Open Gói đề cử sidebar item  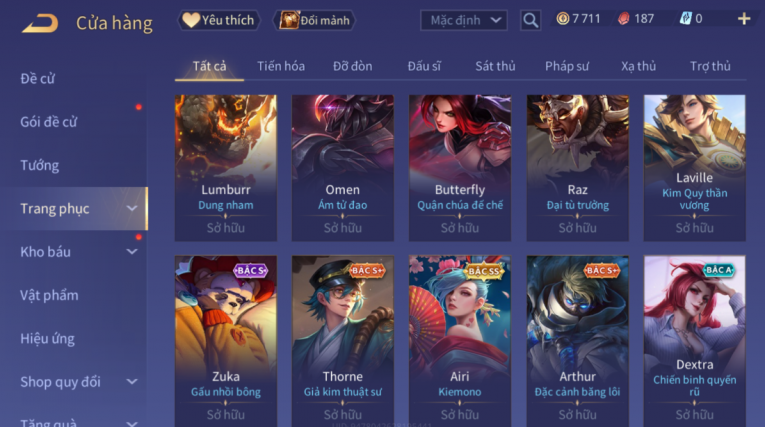point(49,122)
